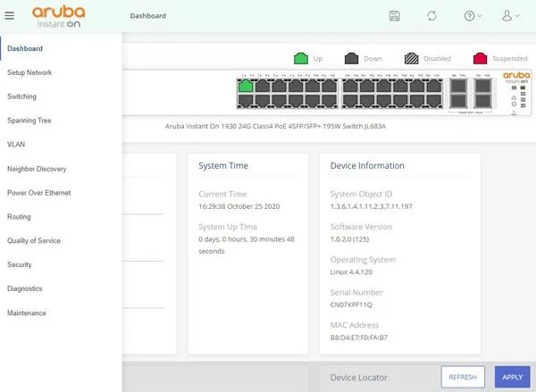The width and height of the screenshot is (536, 392).
Task: Click the software version 1.0.2.0 (125)
Action: pos(349,239)
